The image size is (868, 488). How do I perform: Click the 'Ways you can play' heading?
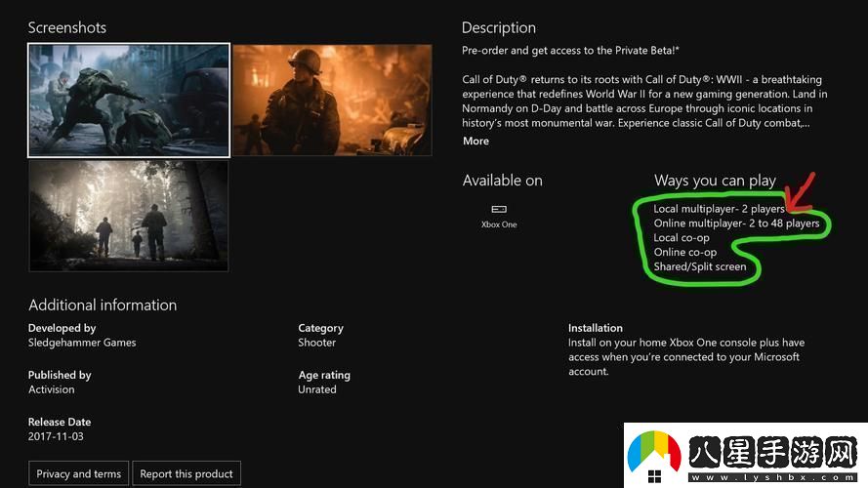(716, 181)
